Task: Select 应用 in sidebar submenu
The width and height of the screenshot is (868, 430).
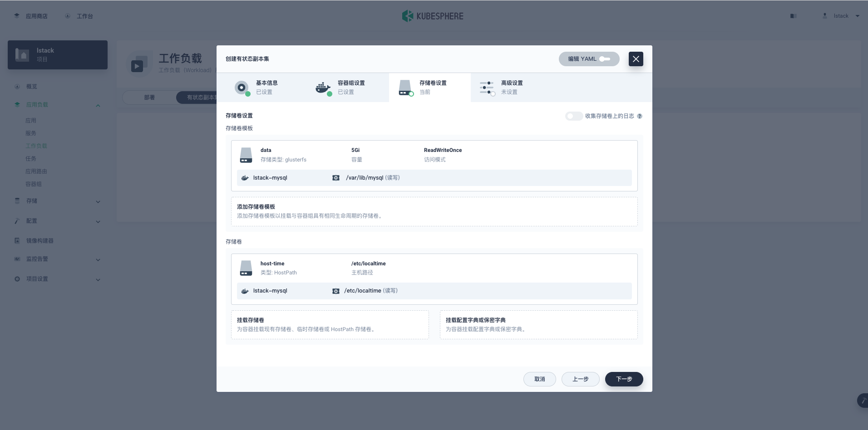Action: [x=31, y=121]
